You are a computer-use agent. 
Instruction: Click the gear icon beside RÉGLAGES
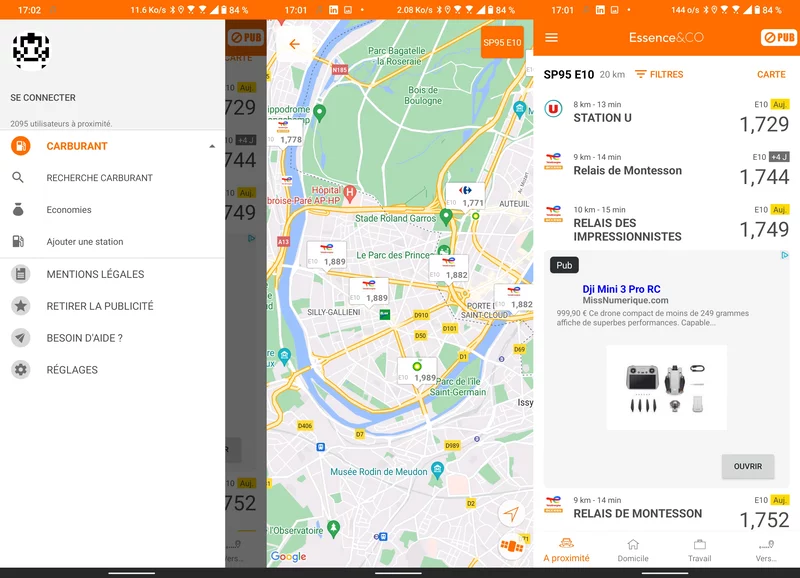pyautogui.click(x=20, y=369)
